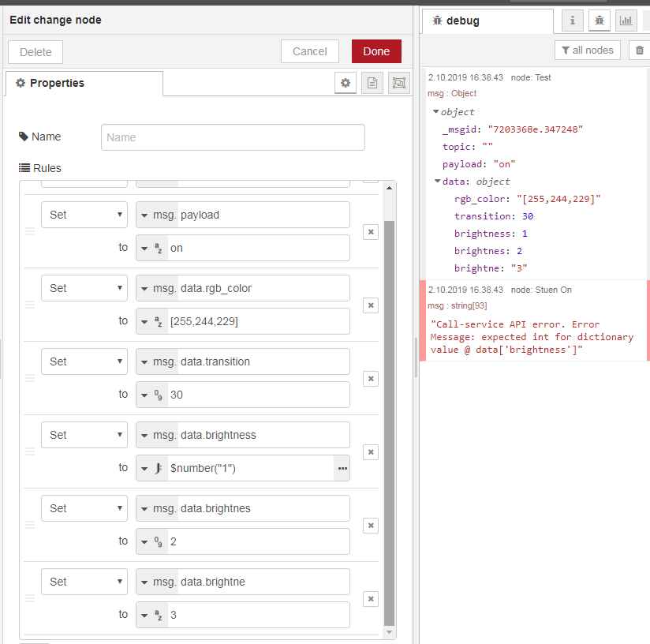Click Done to save the change node
Screen dimensions: 650x644
376,50
